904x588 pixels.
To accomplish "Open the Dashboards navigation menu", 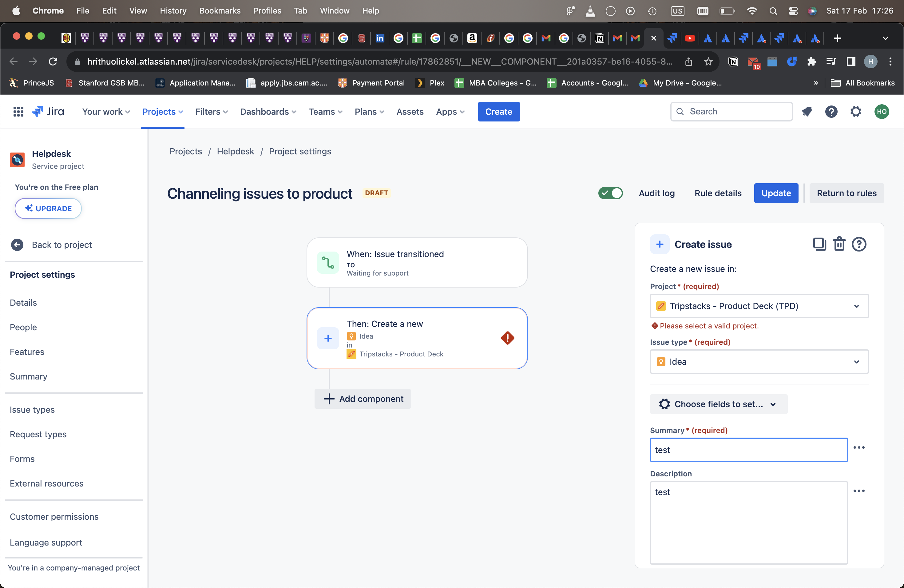I will [268, 112].
